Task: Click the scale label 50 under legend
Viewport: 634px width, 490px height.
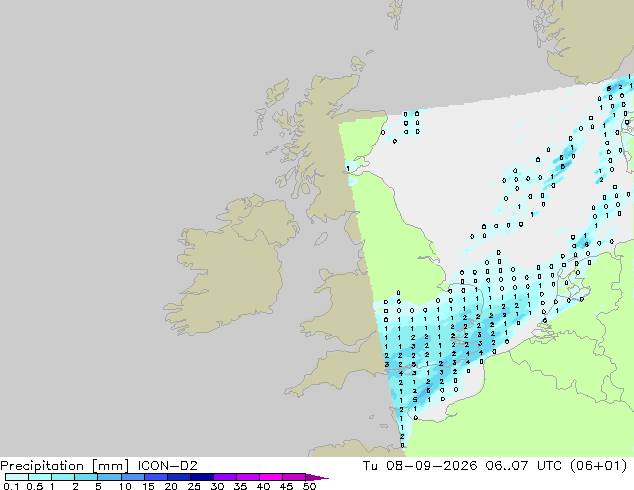Action: pyautogui.click(x=310, y=486)
